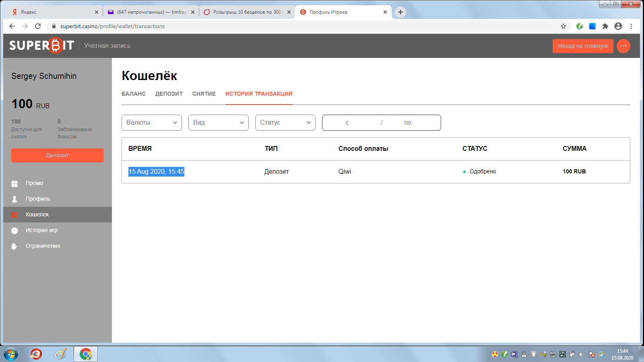Expand the Статус filter dropdown
The width and height of the screenshot is (644, 362).
click(x=285, y=123)
